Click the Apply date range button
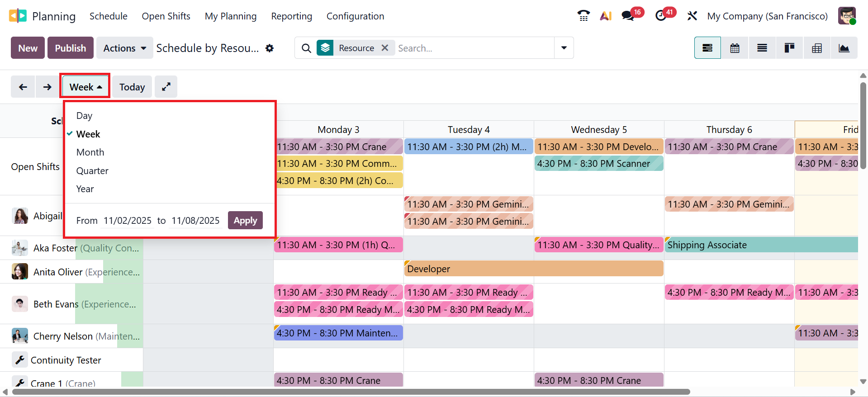The image size is (868, 397). (x=245, y=221)
